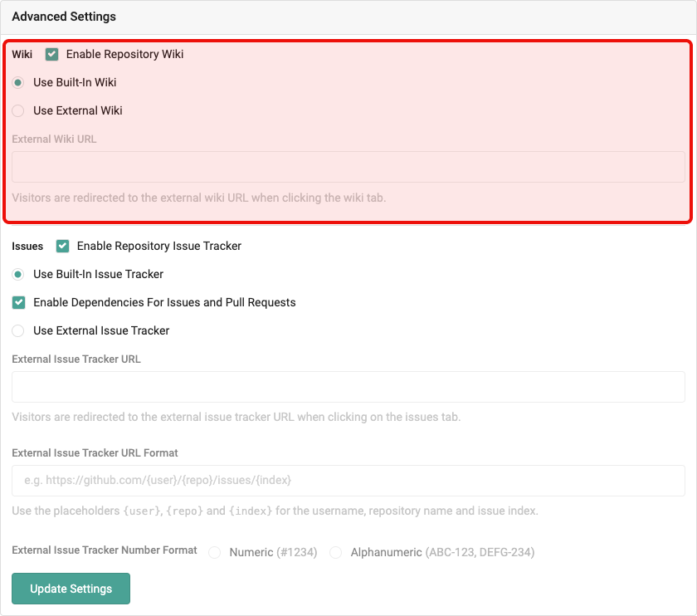Screen dimensions: 697x616
Task: Click the External Issue Tracker Number Format label
Action: pos(105,550)
